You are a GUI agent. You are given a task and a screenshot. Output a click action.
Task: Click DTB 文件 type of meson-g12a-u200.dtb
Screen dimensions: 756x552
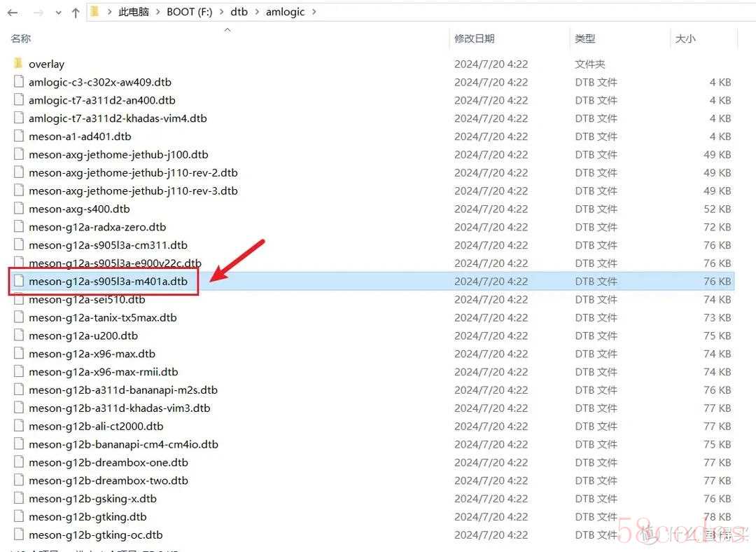596,336
